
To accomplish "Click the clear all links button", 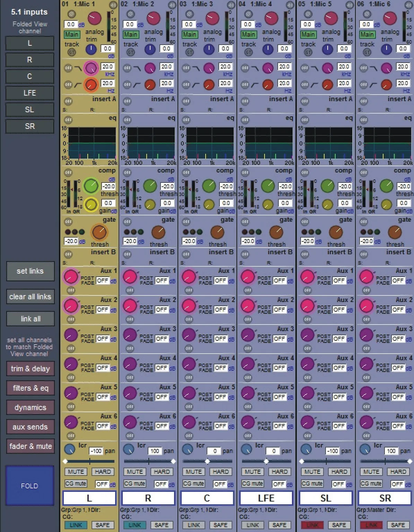I will pos(30,297).
